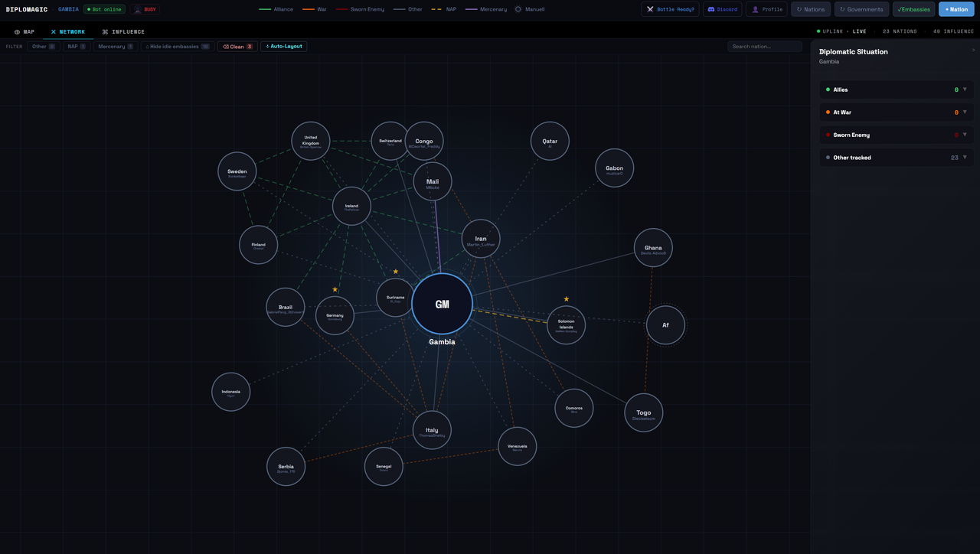Viewport: 980px width, 554px height.
Task: Select the Sweden node
Action: coord(237,171)
